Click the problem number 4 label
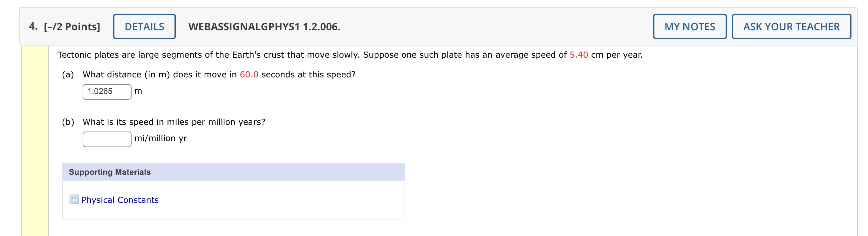Viewport: 868px width, 236px height. click(33, 26)
